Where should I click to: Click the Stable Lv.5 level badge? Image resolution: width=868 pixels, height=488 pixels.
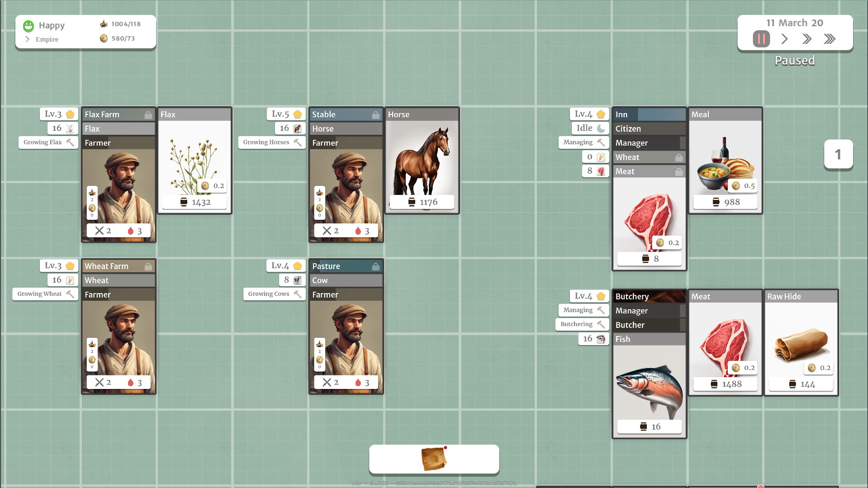point(286,114)
